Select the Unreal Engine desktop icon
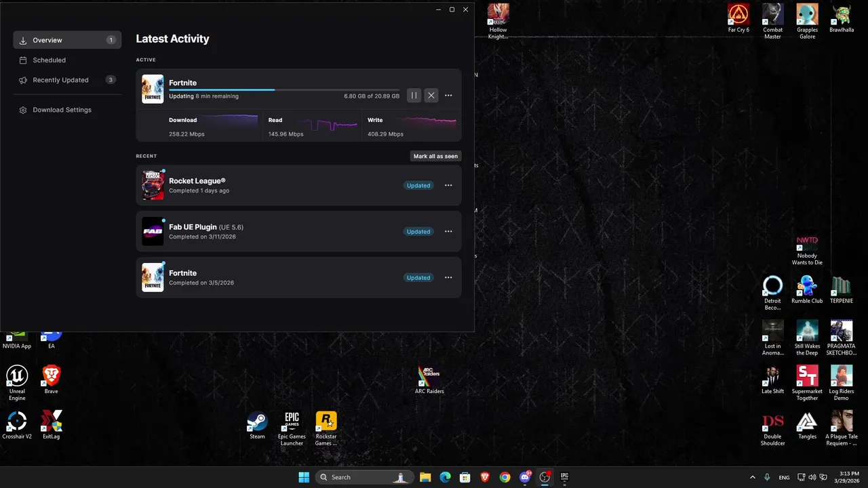868x488 pixels. pyautogui.click(x=17, y=383)
